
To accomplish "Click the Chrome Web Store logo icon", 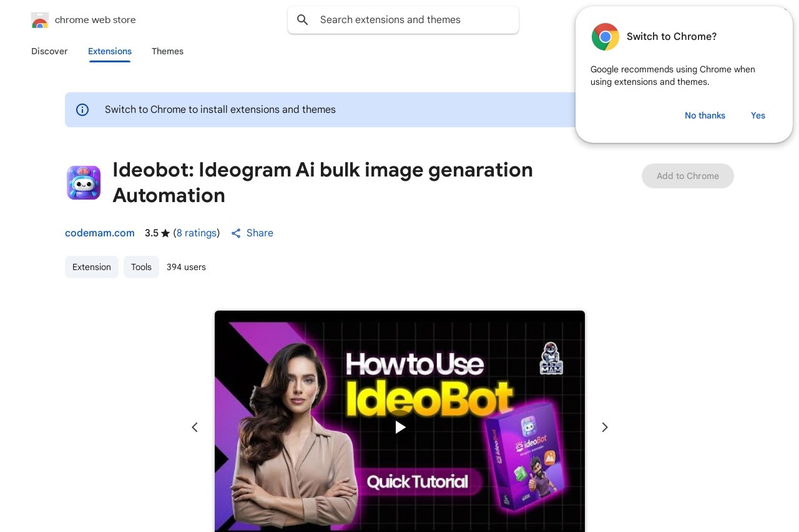I will [39, 20].
